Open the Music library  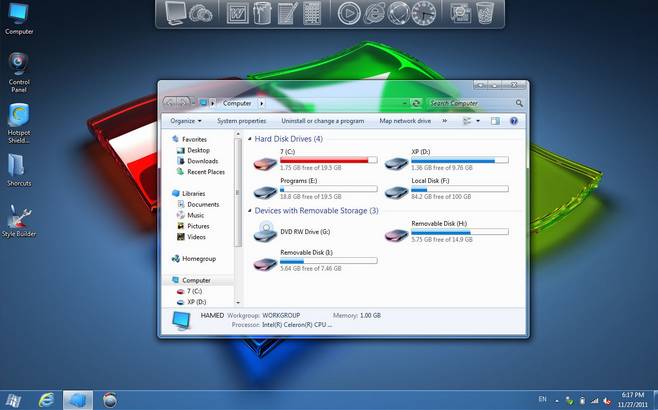pyautogui.click(x=196, y=215)
